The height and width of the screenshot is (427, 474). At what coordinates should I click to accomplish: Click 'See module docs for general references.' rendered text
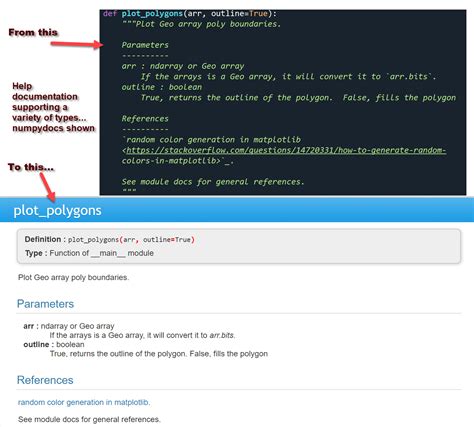point(89,419)
